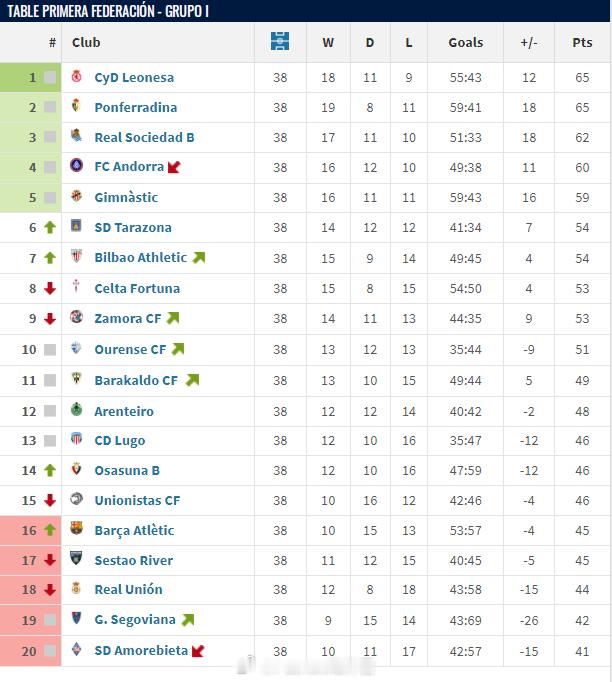Click the red relegated arrow beside FC Andorra

point(174,167)
